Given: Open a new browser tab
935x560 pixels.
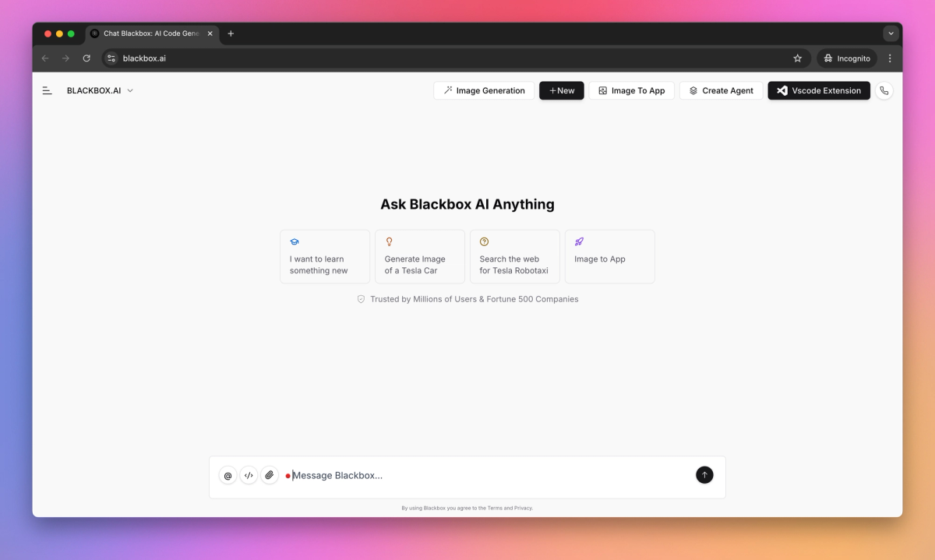Looking at the screenshot, I should pyautogui.click(x=231, y=33).
